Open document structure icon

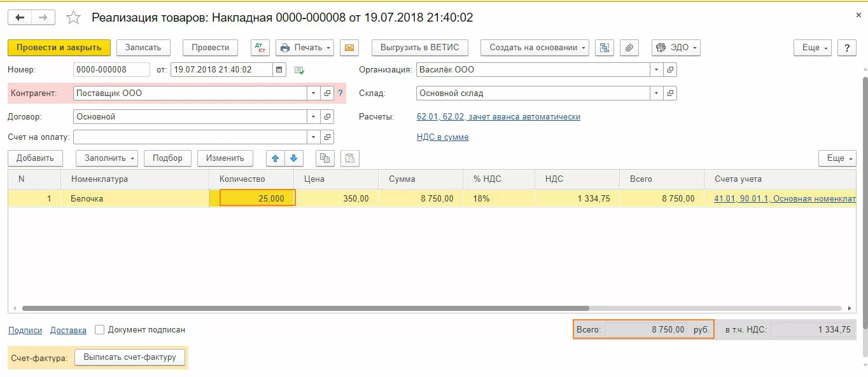[x=605, y=48]
